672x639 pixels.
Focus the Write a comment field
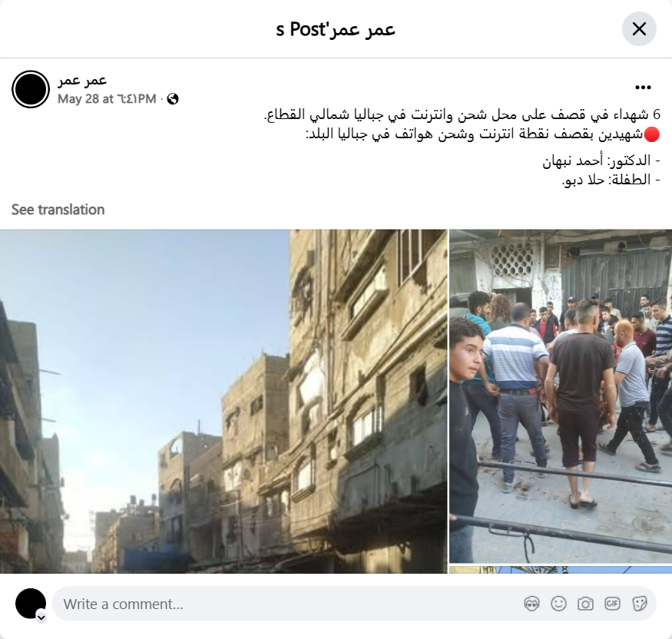click(354, 604)
